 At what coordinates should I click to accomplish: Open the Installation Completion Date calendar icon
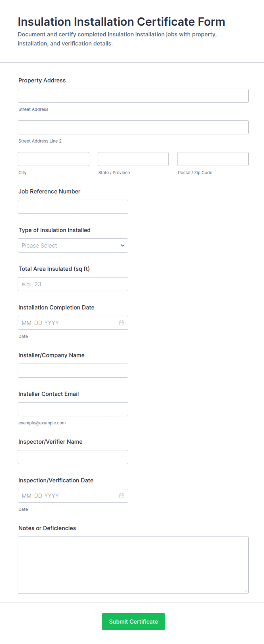(x=121, y=323)
